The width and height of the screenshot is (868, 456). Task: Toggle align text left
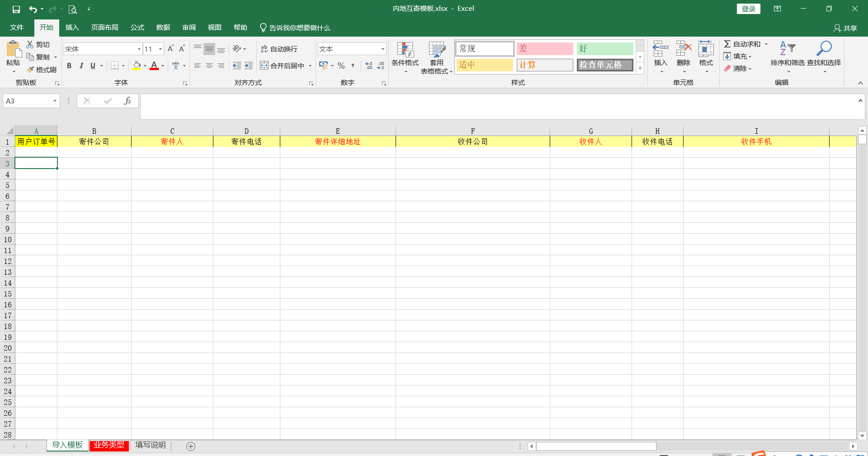coord(198,66)
